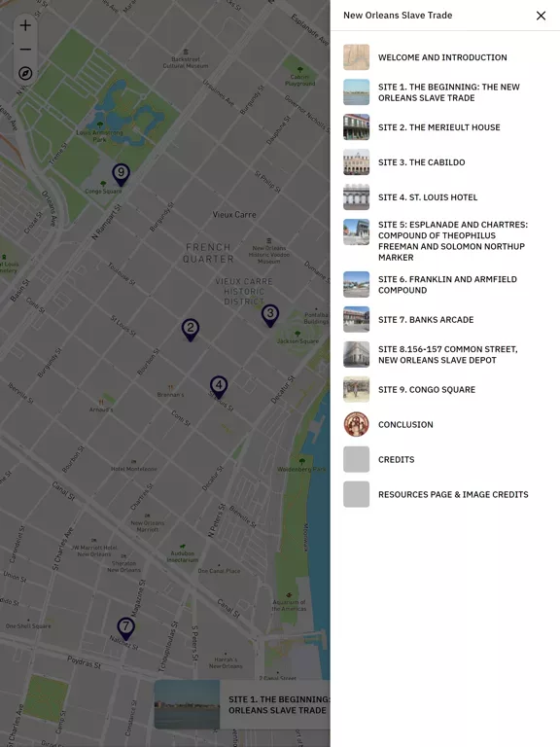This screenshot has width=560, height=747.
Task: Go to SITE 7. BANKS ARCADE
Action: pyautogui.click(x=426, y=320)
